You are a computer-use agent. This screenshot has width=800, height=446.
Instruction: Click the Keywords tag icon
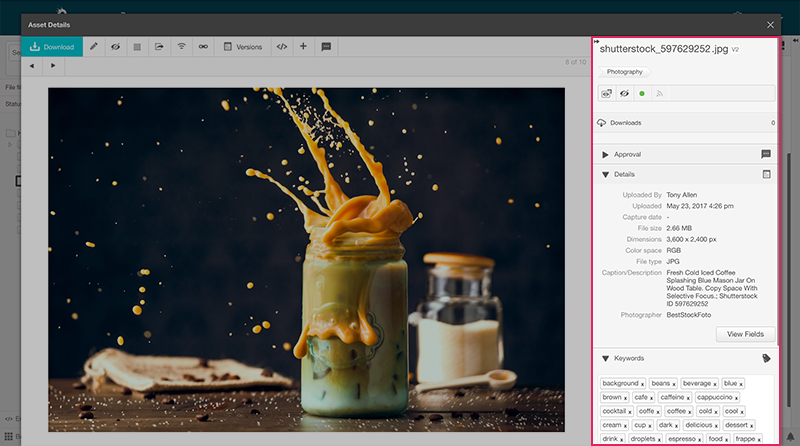click(x=766, y=358)
